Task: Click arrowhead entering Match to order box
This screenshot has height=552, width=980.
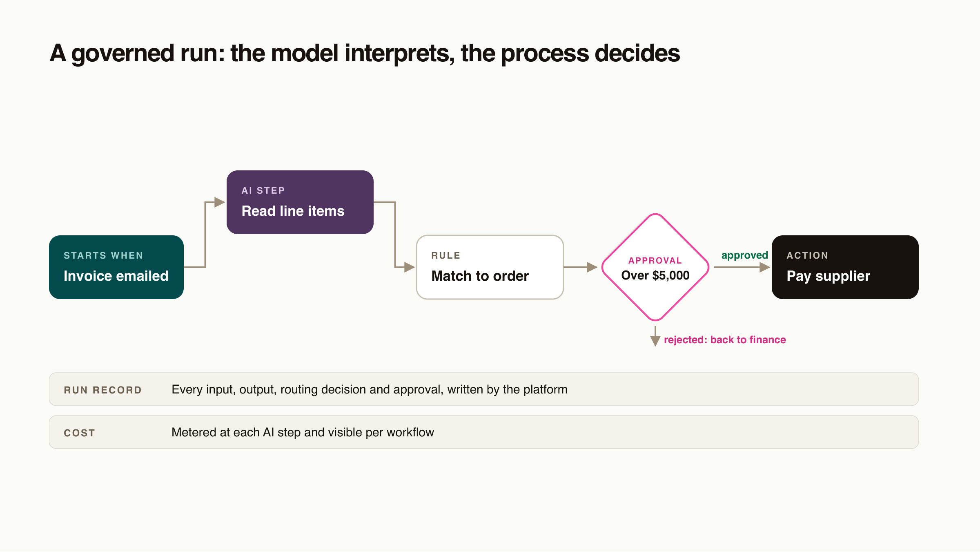Action: pyautogui.click(x=410, y=267)
